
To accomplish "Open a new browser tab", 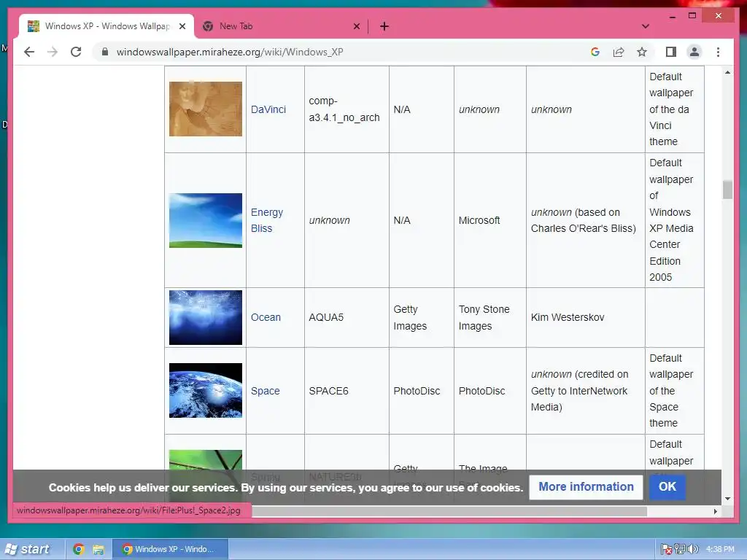I will coord(384,26).
